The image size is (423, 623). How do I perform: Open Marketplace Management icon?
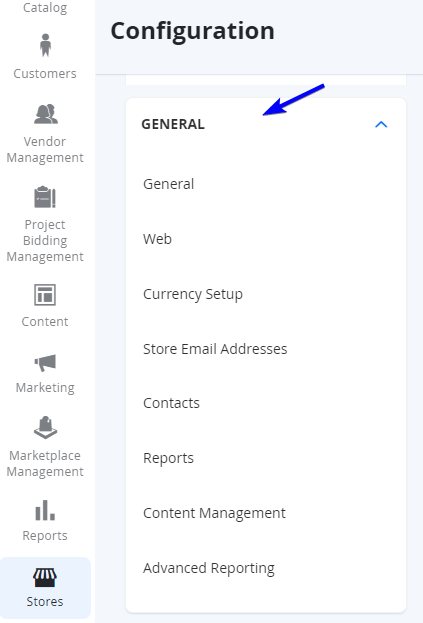pos(45,428)
